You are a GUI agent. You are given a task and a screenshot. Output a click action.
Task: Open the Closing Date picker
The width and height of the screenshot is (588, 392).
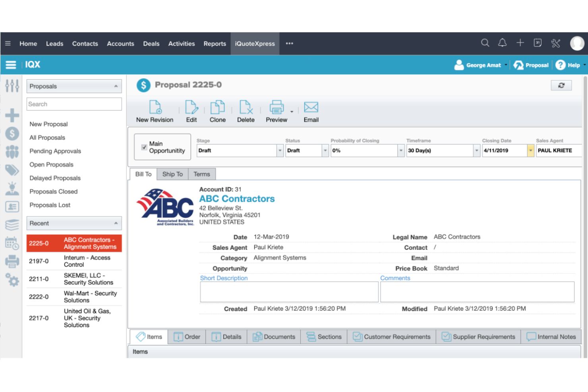point(531,151)
